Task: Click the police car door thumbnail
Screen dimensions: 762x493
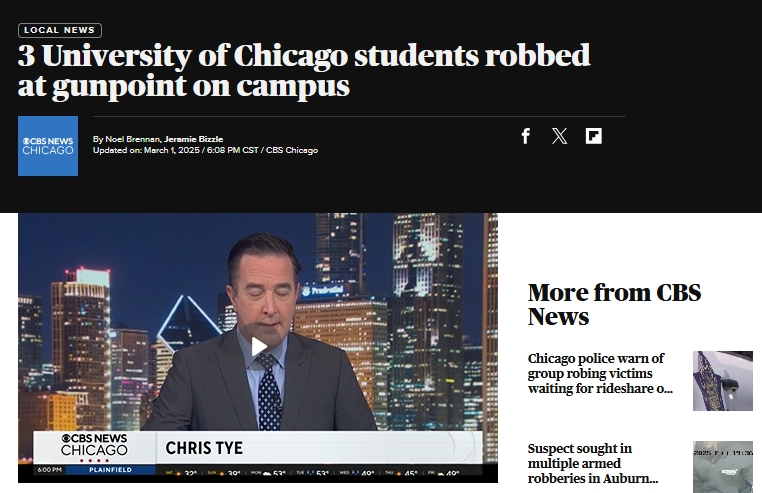Action: tap(723, 381)
